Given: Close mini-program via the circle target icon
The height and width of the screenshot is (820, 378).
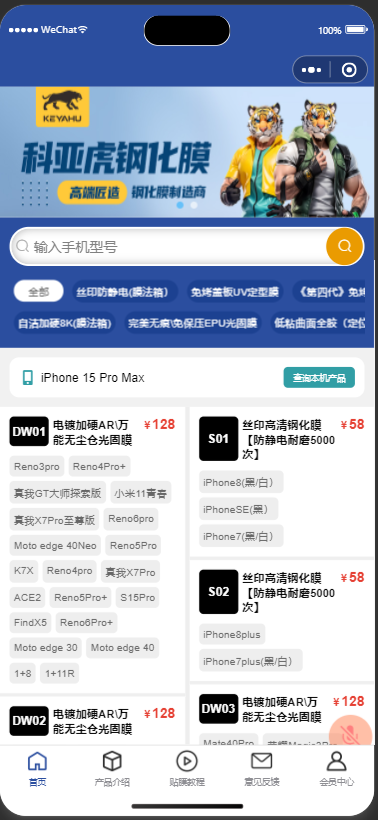Looking at the screenshot, I should (x=349, y=70).
